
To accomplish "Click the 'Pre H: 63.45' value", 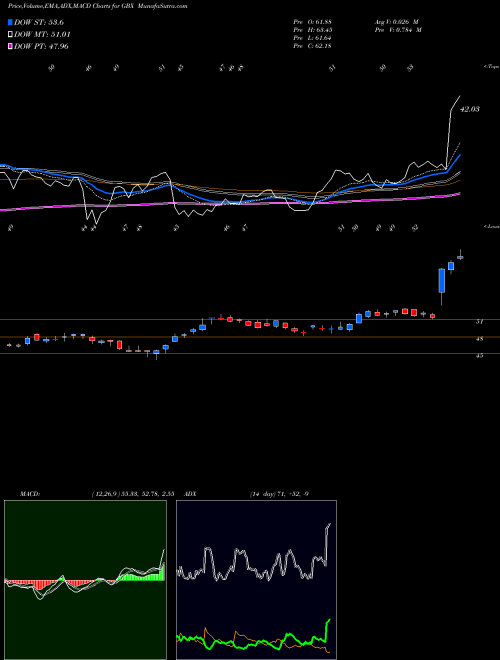I will coord(312,30).
